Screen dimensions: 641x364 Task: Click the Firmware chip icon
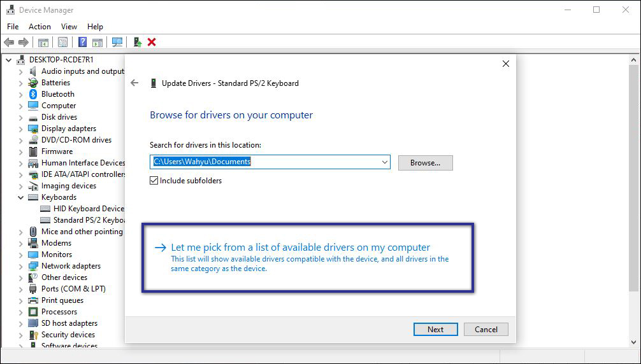point(33,151)
